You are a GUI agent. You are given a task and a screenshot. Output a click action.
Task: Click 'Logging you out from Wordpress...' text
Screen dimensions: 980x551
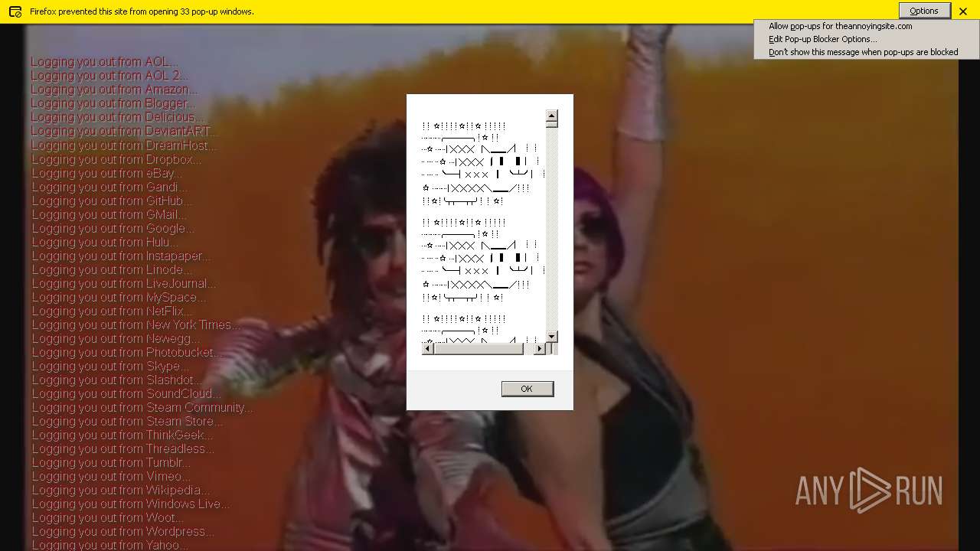point(122,531)
